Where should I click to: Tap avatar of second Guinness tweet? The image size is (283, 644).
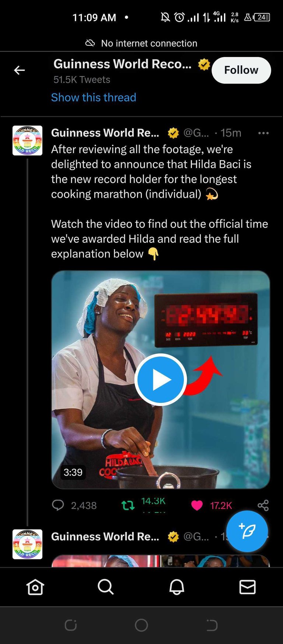click(27, 544)
